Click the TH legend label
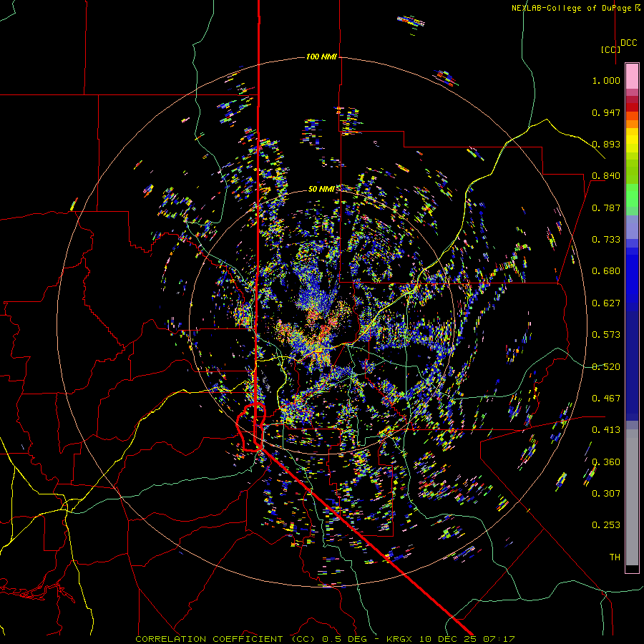The height and width of the screenshot is (644, 644). (x=615, y=557)
